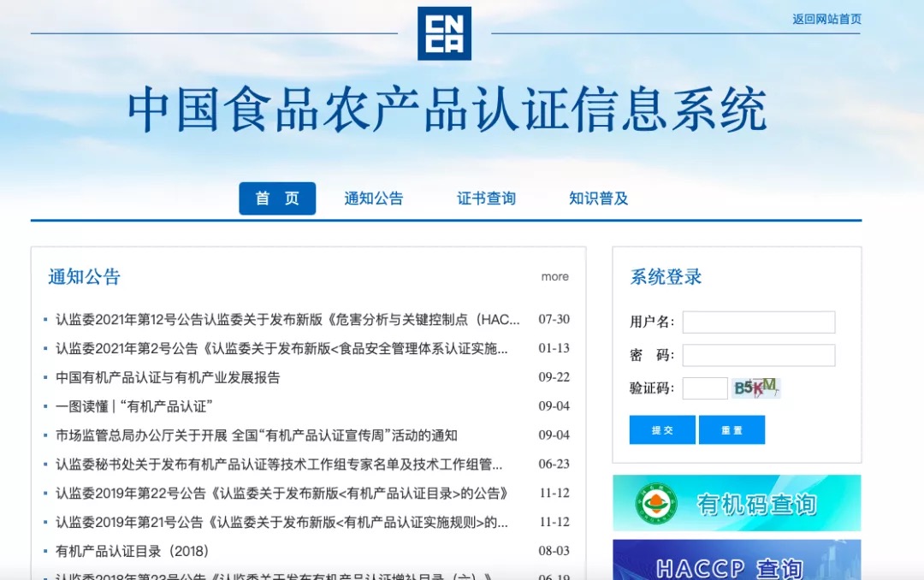Screen dimensions: 924x580
Task: Open the 认监委2021年第12号公告 notice
Action: coord(287,320)
